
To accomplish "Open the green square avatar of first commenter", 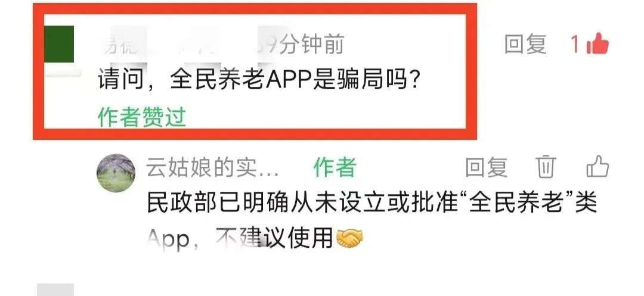I will coord(58,44).
